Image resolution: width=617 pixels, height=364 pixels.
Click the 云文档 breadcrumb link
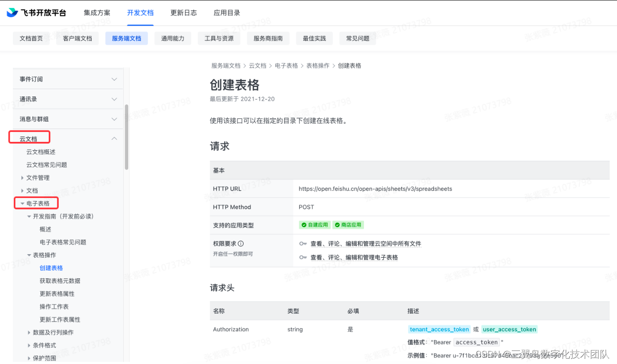tap(257, 66)
